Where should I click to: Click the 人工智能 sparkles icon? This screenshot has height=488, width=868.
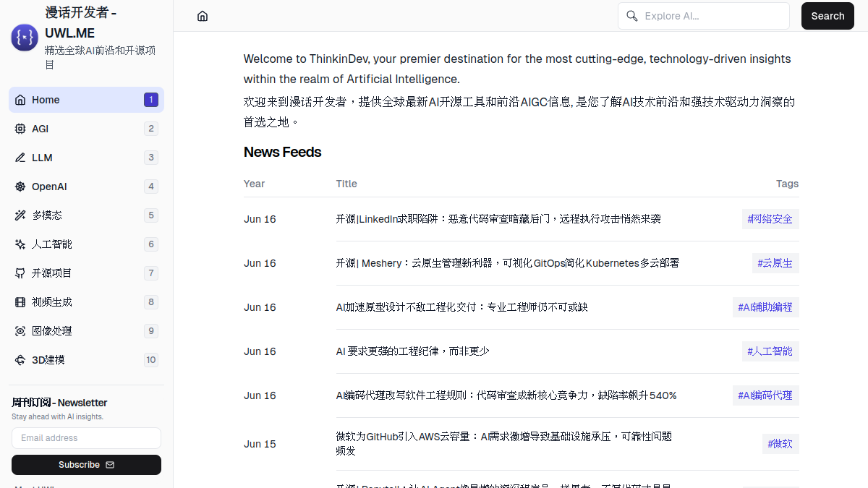(20, 244)
